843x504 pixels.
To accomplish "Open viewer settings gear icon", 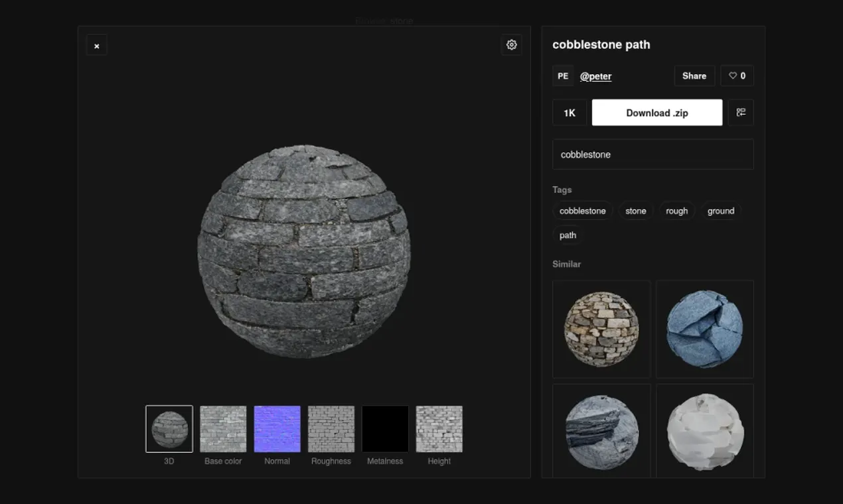I will coord(511,45).
